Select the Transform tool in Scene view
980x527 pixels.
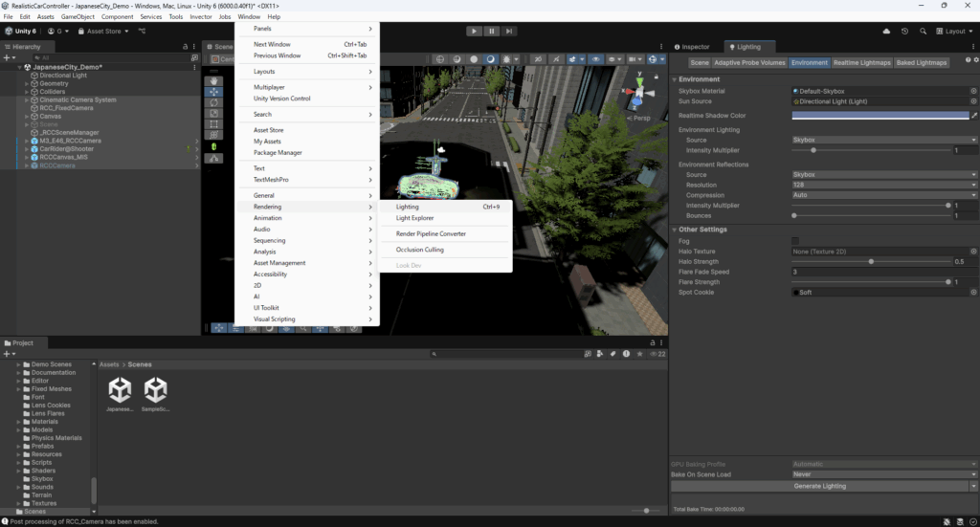[213, 134]
